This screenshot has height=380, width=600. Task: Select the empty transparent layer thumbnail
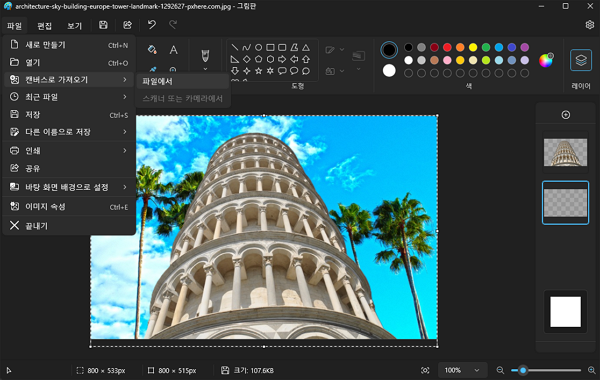click(565, 203)
